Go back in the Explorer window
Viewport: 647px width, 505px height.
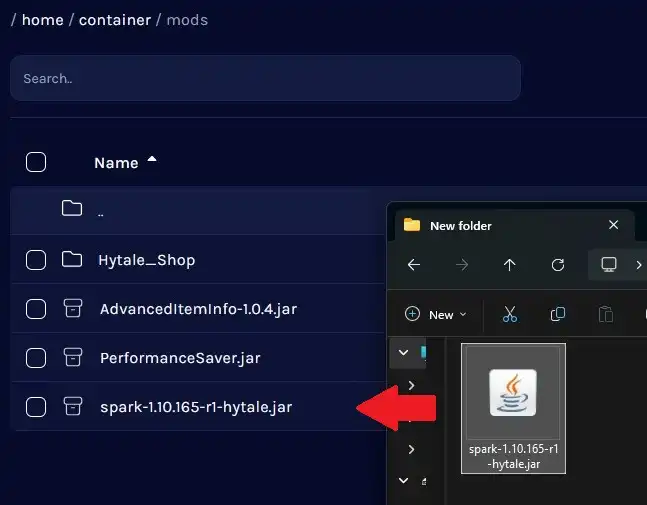[414, 264]
